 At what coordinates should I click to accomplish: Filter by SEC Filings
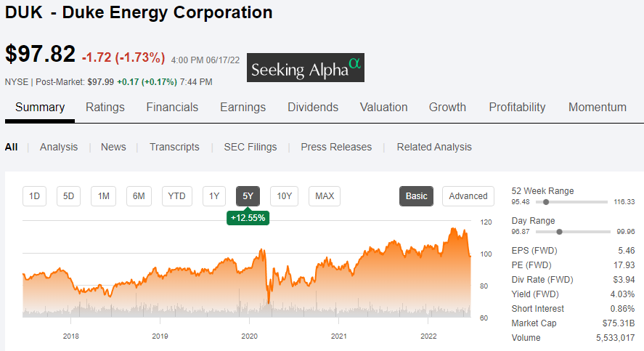pyautogui.click(x=250, y=147)
